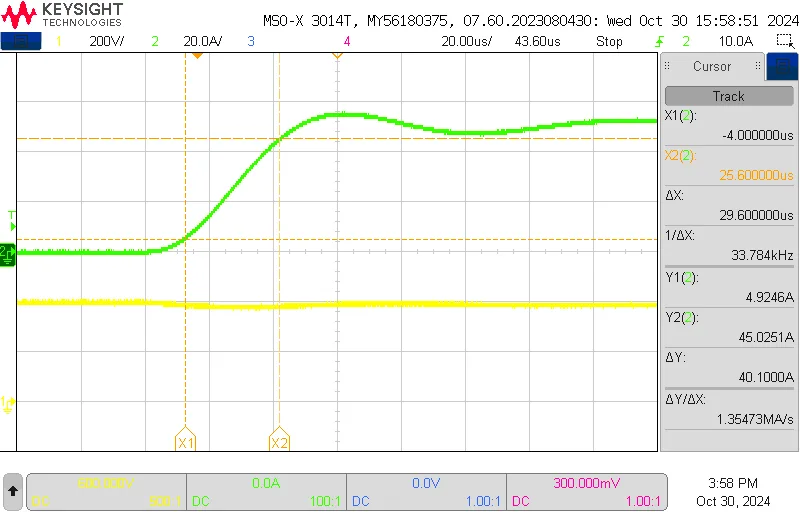Click Y2(2) cursor label
The image size is (800, 512).
tap(681, 317)
